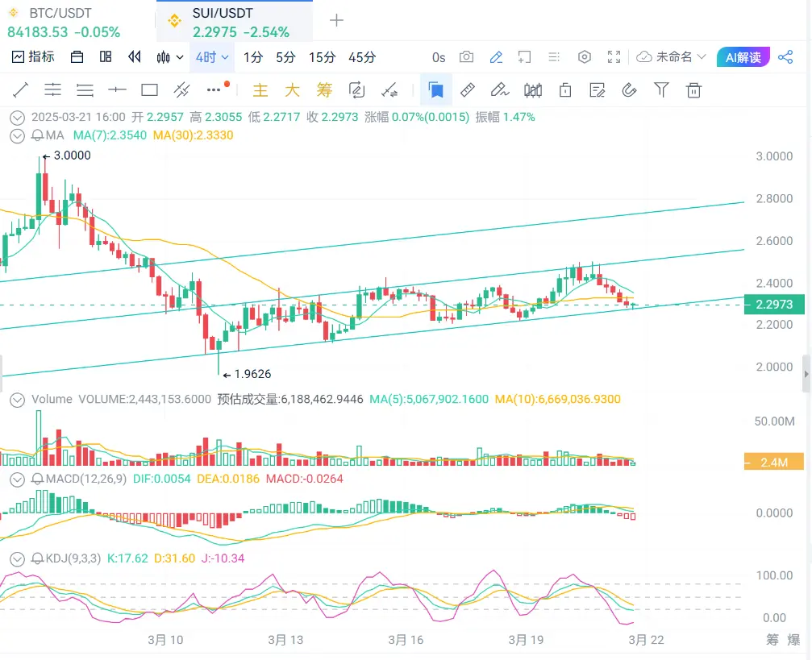Click the 3月 16 date label
This screenshot has width=812, height=660.
406,640
